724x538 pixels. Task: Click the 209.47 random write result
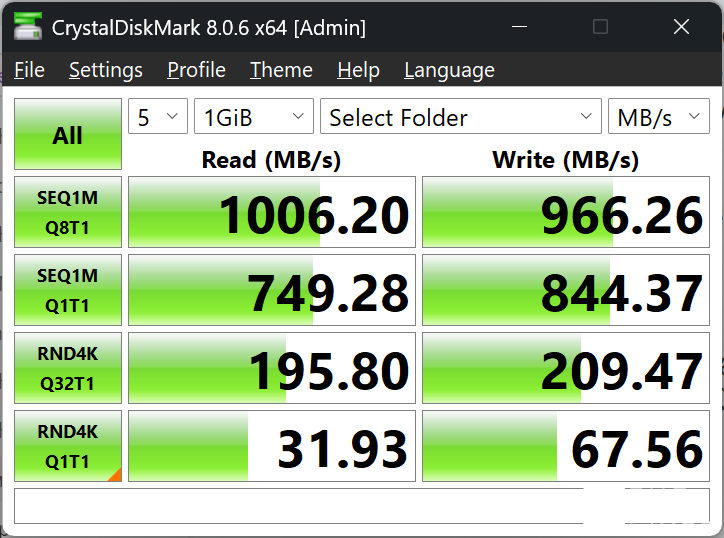click(566, 368)
